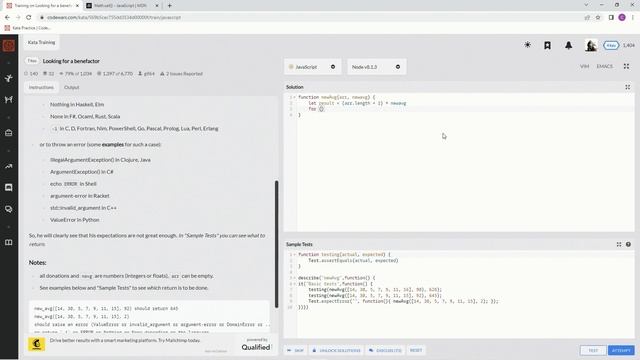
Task: Run the TEST button
Action: [593, 350]
